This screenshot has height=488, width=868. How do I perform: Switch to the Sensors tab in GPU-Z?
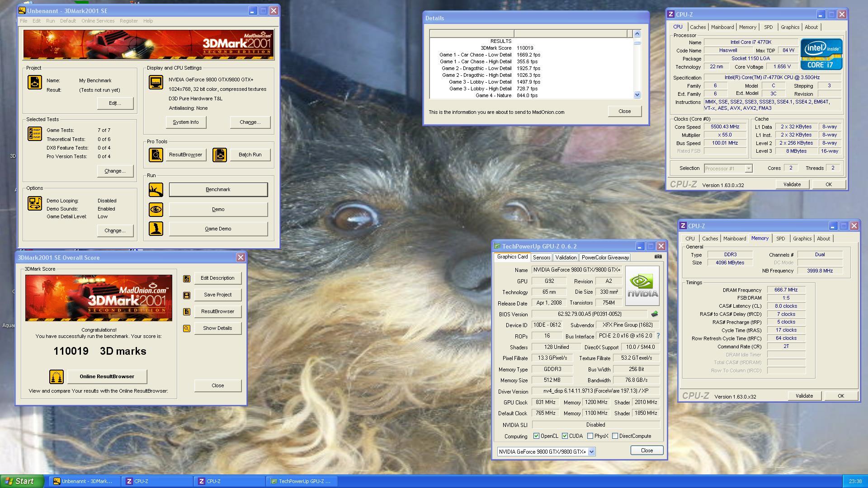541,258
